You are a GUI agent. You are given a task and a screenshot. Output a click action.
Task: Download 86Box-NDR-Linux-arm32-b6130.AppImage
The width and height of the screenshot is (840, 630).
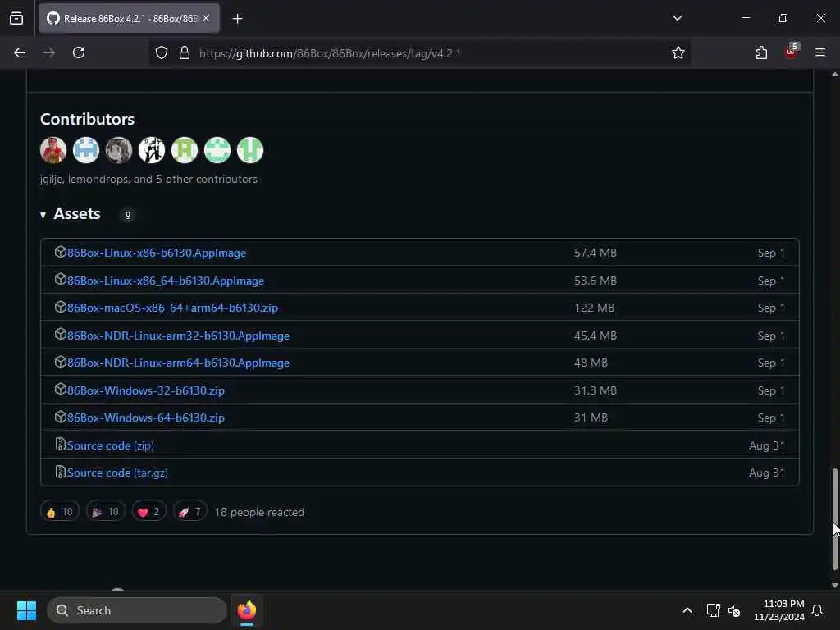coord(178,336)
